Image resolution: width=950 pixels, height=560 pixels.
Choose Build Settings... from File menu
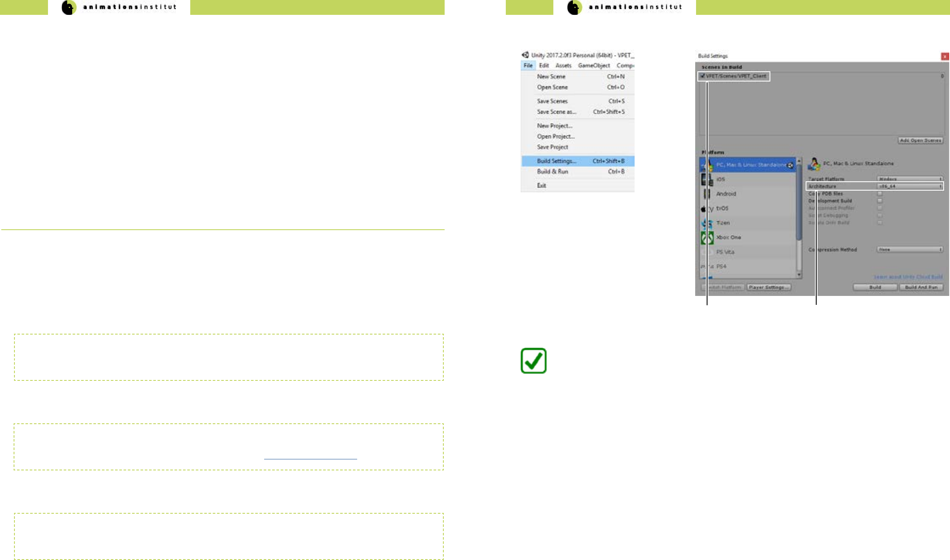click(556, 161)
